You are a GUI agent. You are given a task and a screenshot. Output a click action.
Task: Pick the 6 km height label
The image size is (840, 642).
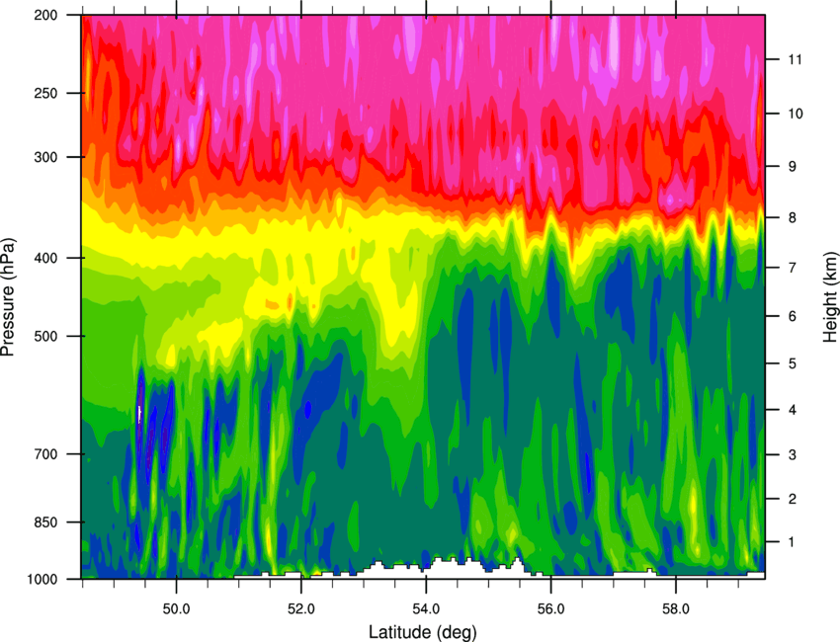(x=793, y=316)
